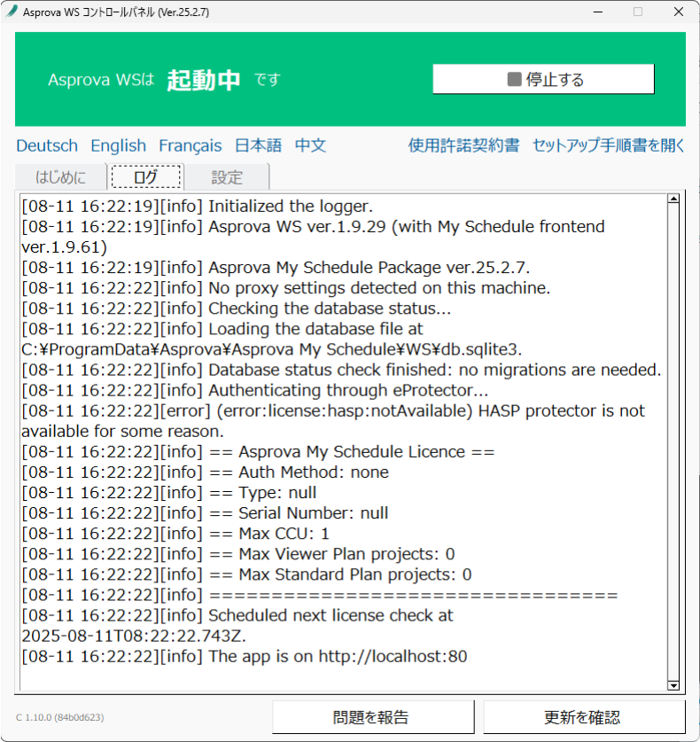Switch language to Français
This screenshot has width=700, height=742.
click(191, 145)
